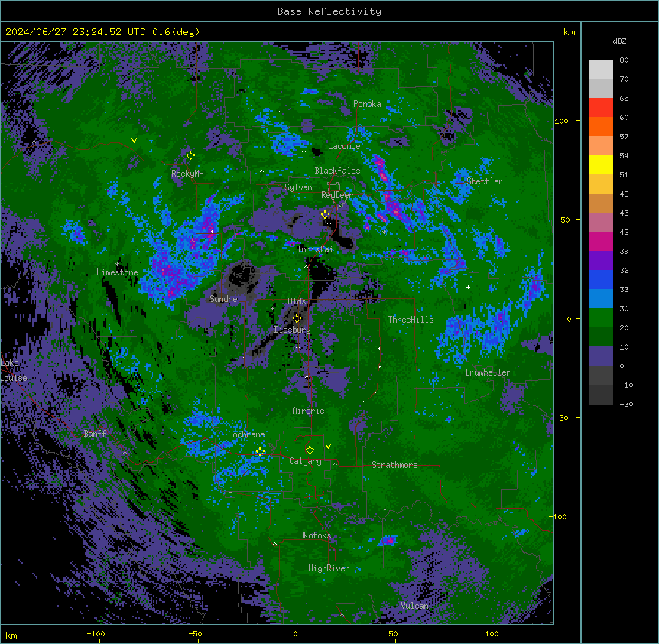Select the Innisfail label
The image size is (659, 644).
click(317, 249)
